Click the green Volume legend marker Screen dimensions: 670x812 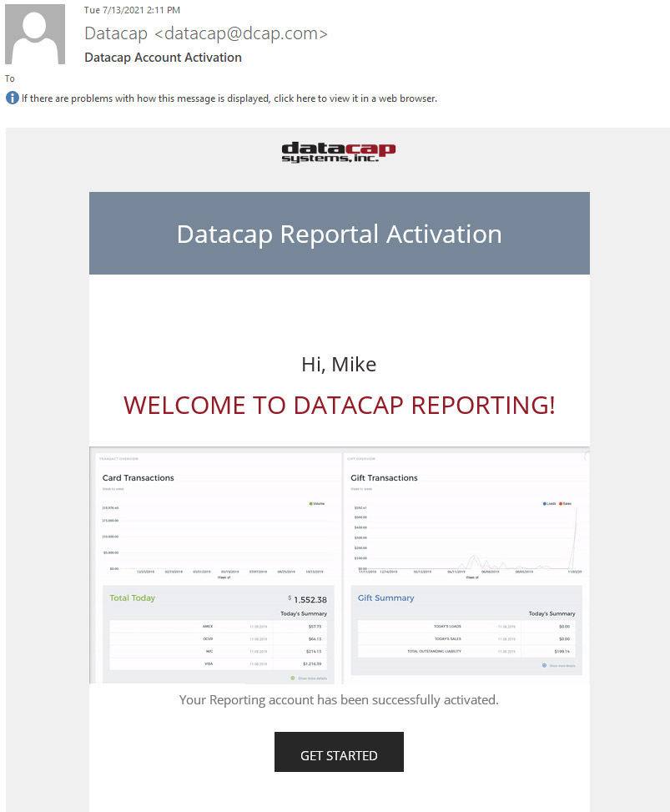pyautogui.click(x=310, y=504)
